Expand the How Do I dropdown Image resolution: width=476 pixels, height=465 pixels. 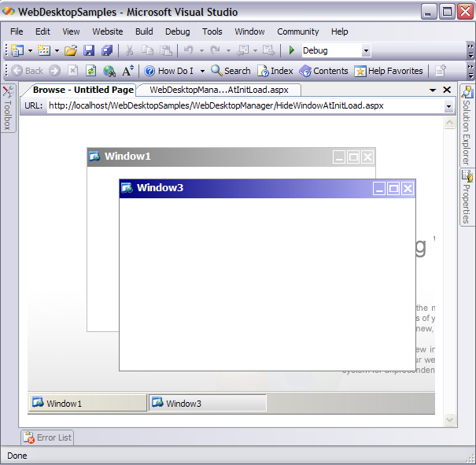[x=201, y=71]
